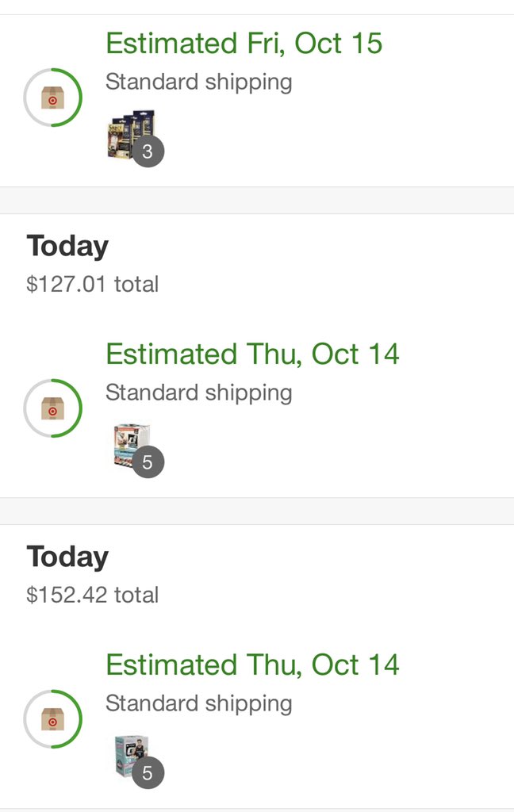The height and width of the screenshot is (812, 514).
Task: Tap "Standard shipping" under Estimated Fri, Oct 15
Action: click(198, 82)
